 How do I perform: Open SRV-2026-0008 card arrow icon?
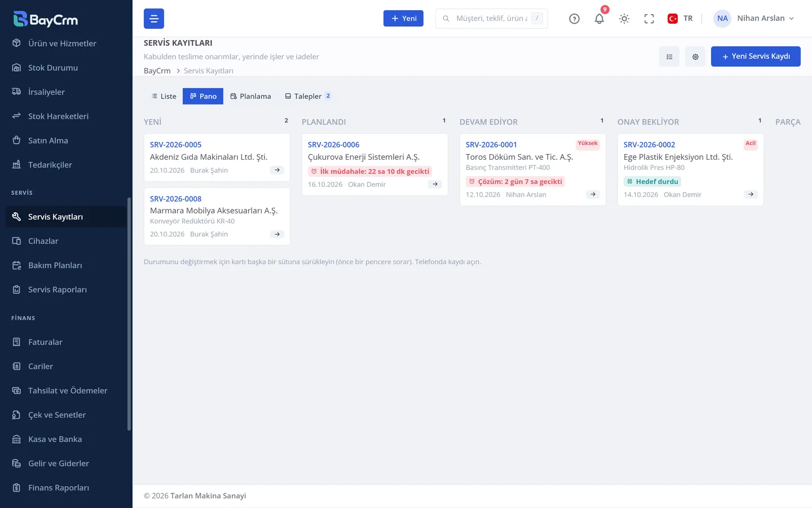click(277, 234)
